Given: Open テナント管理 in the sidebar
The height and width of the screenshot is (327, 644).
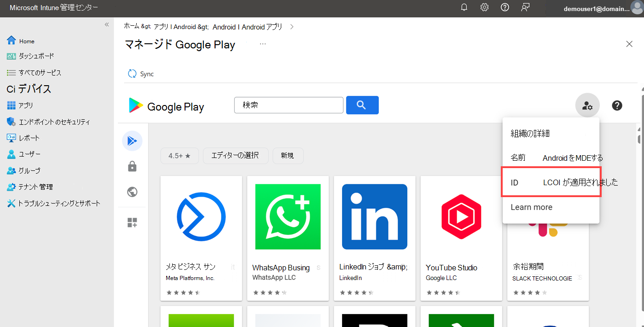Looking at the screenshot, I should pos(36,187).
